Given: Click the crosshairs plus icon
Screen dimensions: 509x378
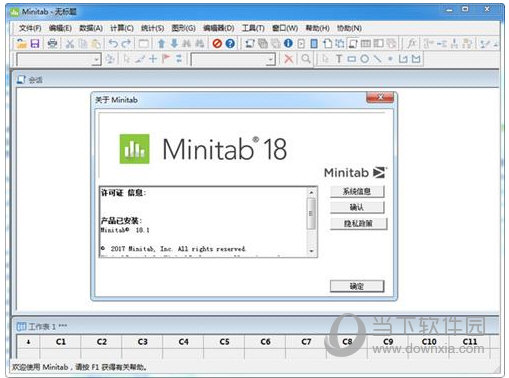Looking at the screenshot, I should 153,59.
